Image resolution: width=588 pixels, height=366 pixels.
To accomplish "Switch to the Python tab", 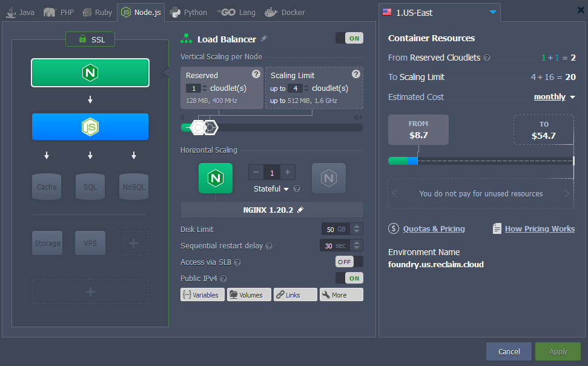I will [x=188, y=12].
